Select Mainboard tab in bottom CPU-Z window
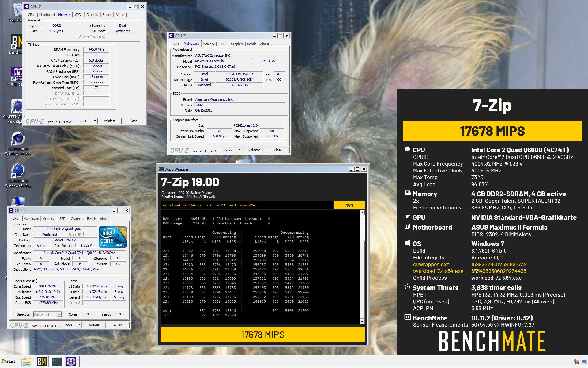 [31, 219]
